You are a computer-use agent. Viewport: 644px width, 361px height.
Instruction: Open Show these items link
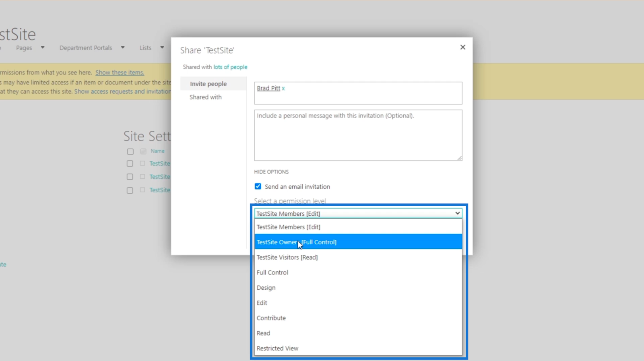click(x=120, y=72)
